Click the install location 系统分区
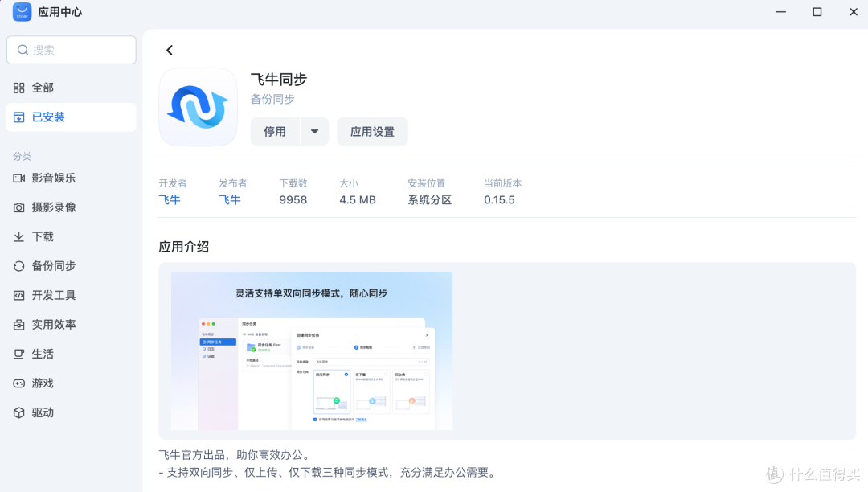The height and width of the screenshot is (492, 868). click(430, 200)
